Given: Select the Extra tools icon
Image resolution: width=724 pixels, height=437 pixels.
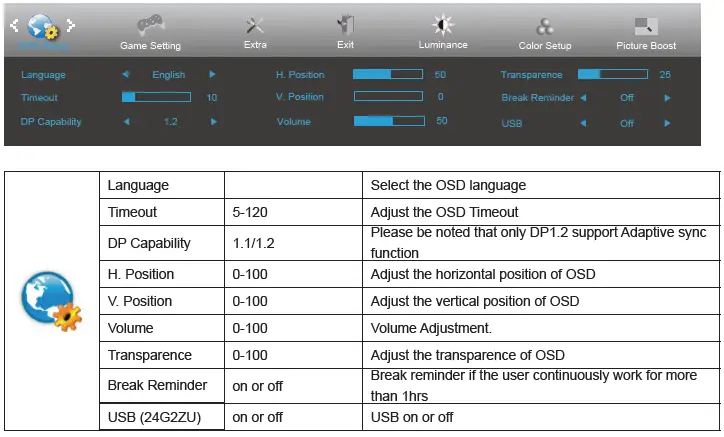Looking at the screenshot, I should point(255,26).
